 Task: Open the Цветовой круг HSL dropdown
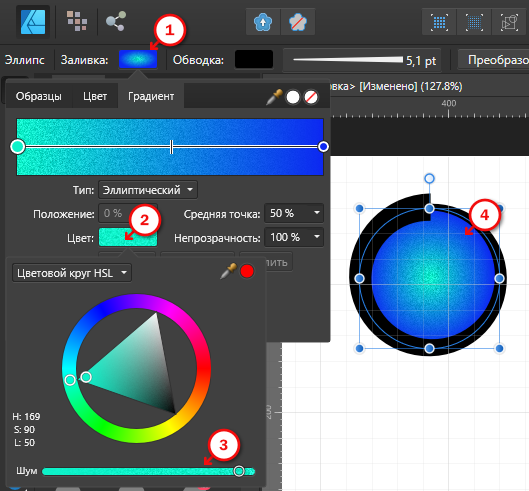tap(72, 273)
